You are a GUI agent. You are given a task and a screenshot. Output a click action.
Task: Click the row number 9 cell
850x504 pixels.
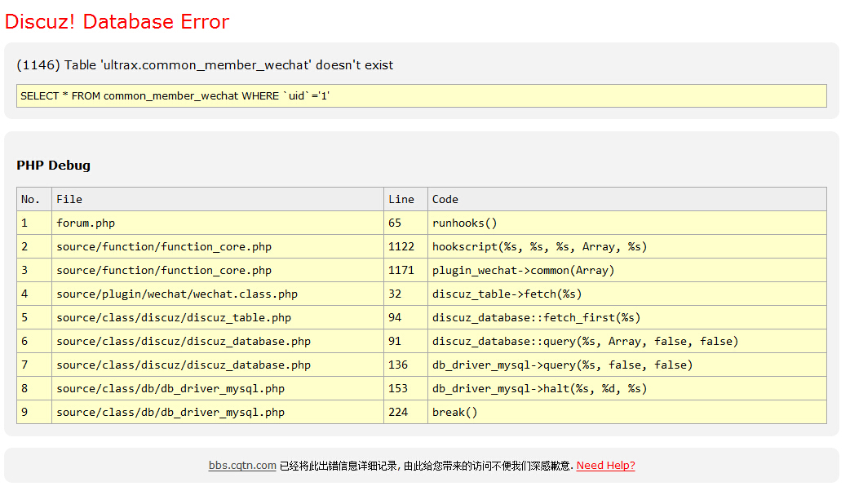pyautogui.click(x=34, y=412)
